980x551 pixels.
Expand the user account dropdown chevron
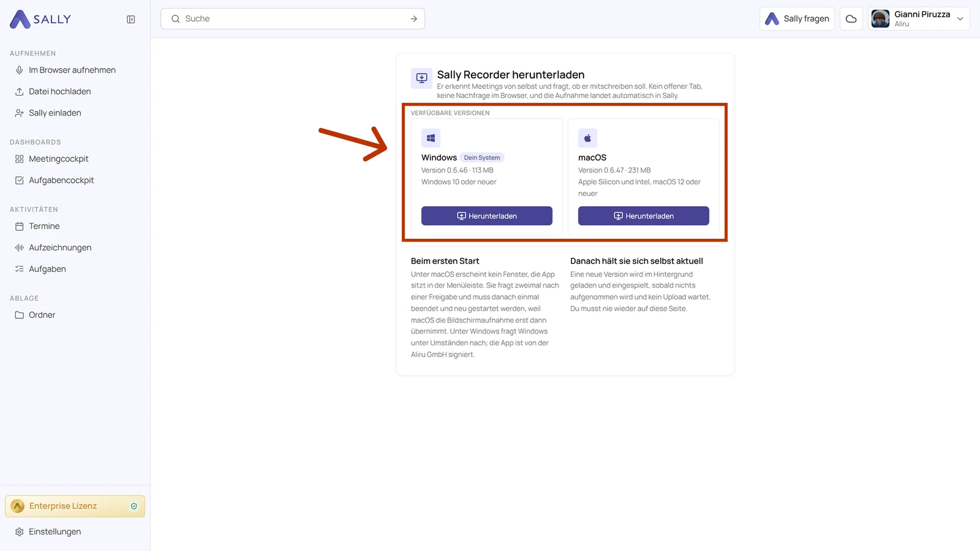point(960,19)
